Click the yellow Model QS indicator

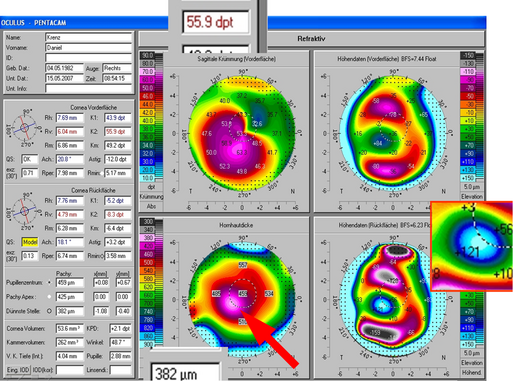coord(30,242)
